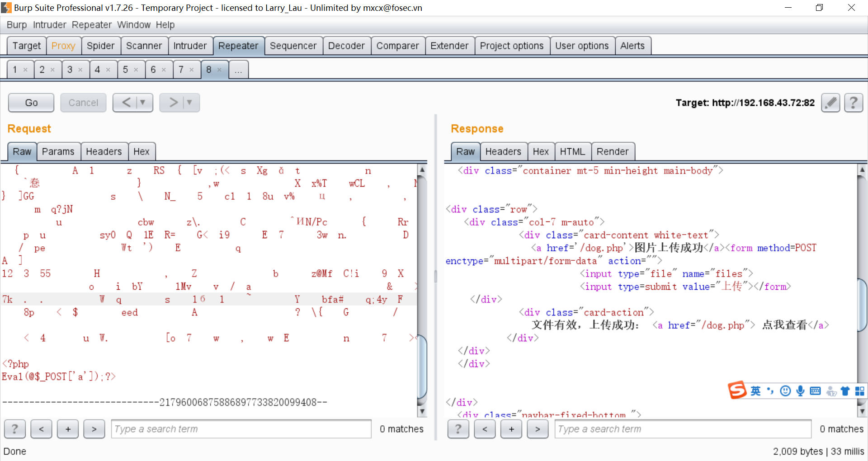Select Request Params view tab
This screenshot has width=868, height=461.
pos(58,151)
